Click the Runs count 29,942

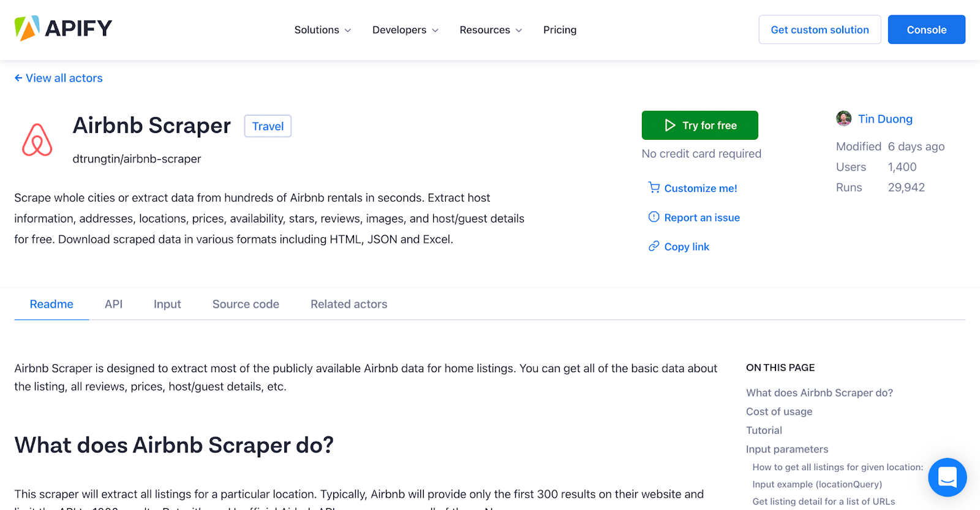tap(906, 188)
